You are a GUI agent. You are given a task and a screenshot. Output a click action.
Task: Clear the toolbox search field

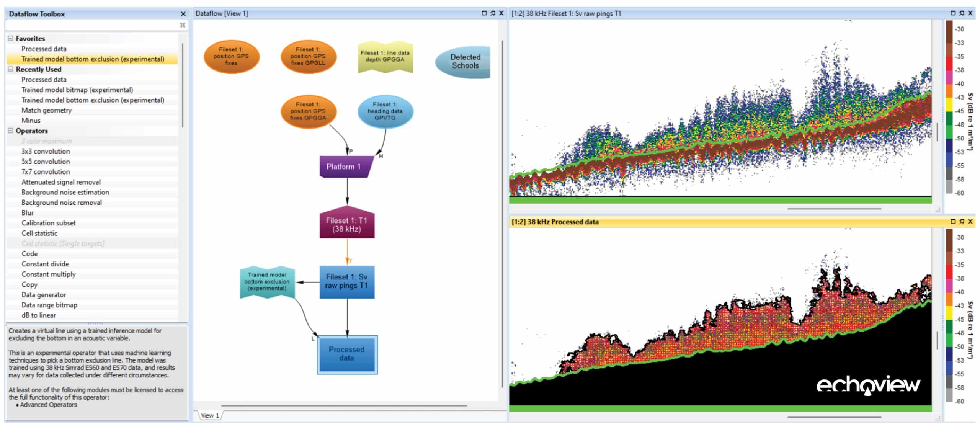[x=183, y=25]
